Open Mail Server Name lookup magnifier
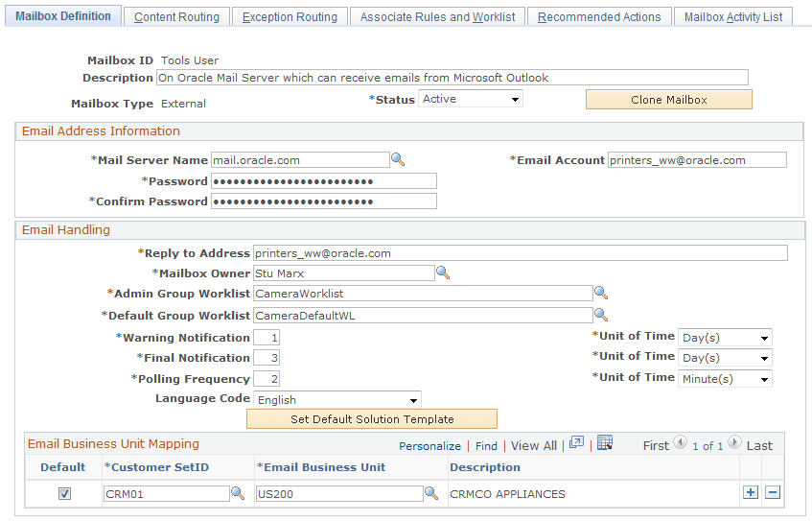 pyautogui.click(x=398, y=159)
